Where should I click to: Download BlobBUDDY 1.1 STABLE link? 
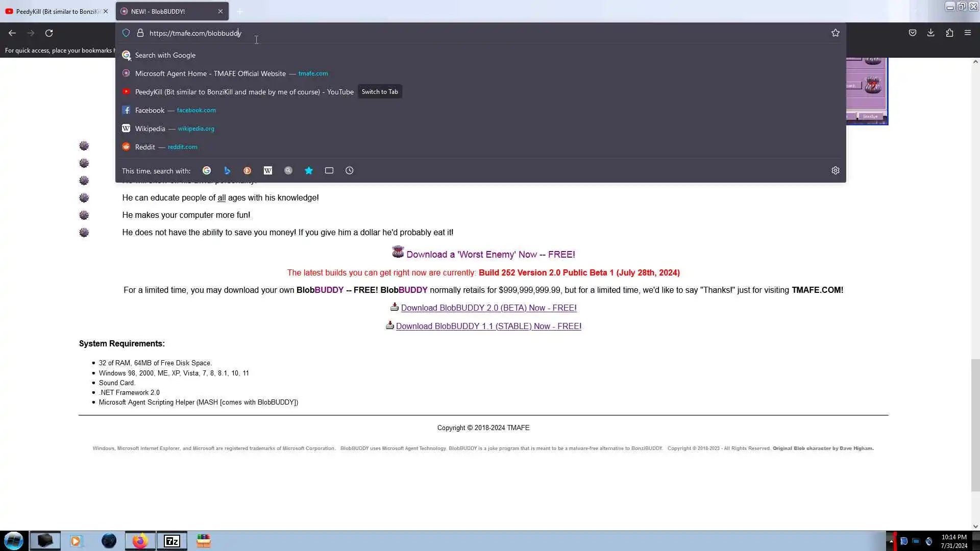(488, 327)
